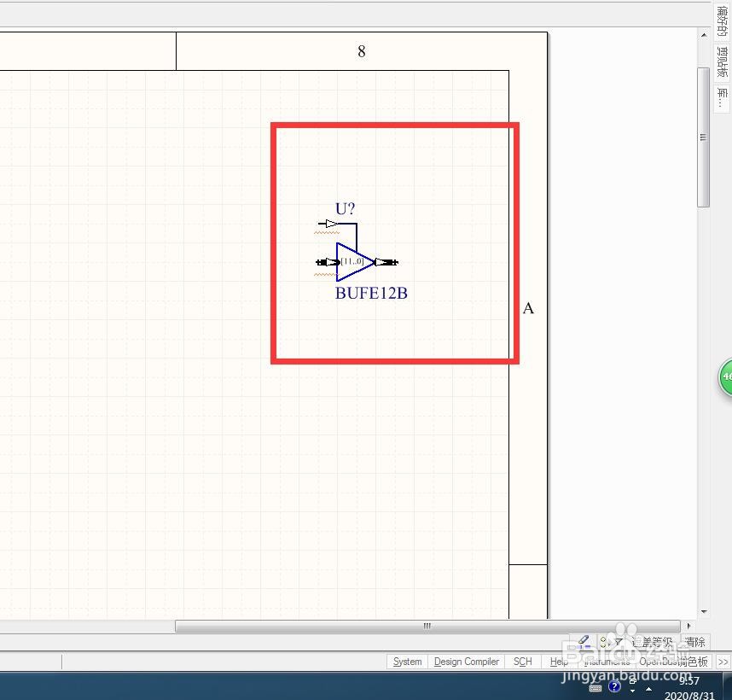Click the highlight pen icon
Screen dimensions: 732x700
(584, 641)
